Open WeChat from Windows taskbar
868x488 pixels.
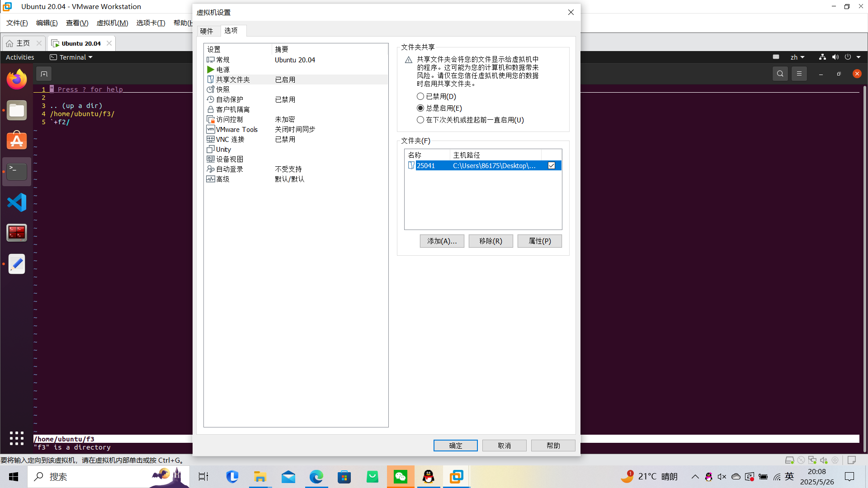401,477
